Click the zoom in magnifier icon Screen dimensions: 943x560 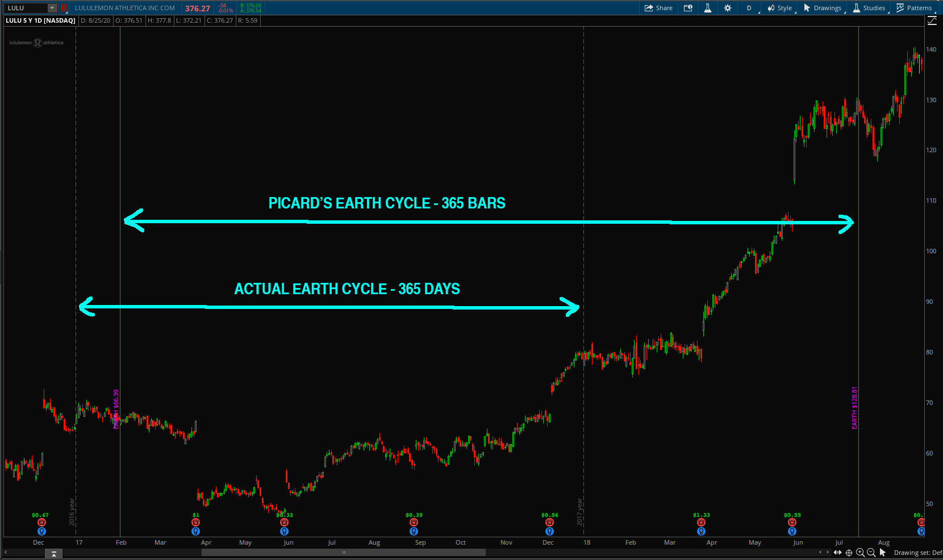pos(860,553)
